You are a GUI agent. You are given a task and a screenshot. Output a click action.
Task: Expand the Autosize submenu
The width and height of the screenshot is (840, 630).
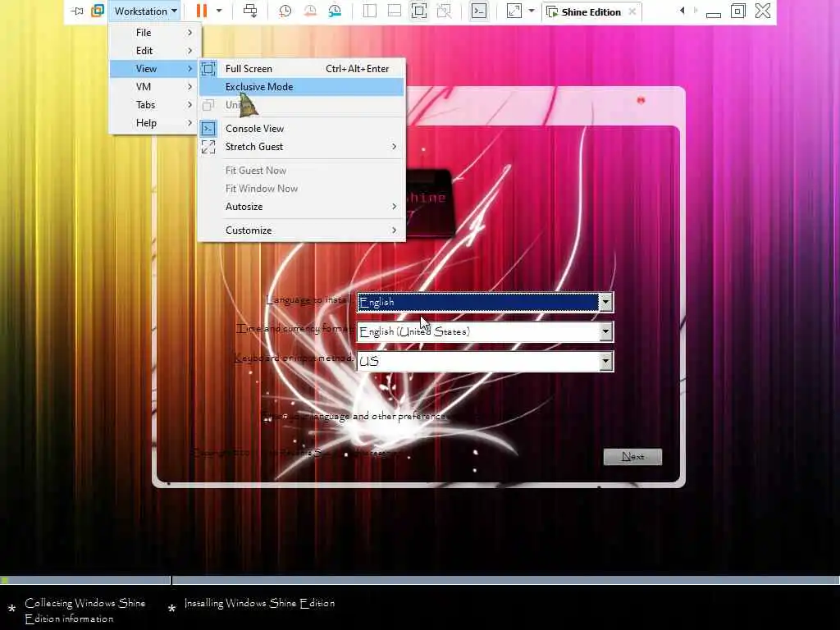302,207
